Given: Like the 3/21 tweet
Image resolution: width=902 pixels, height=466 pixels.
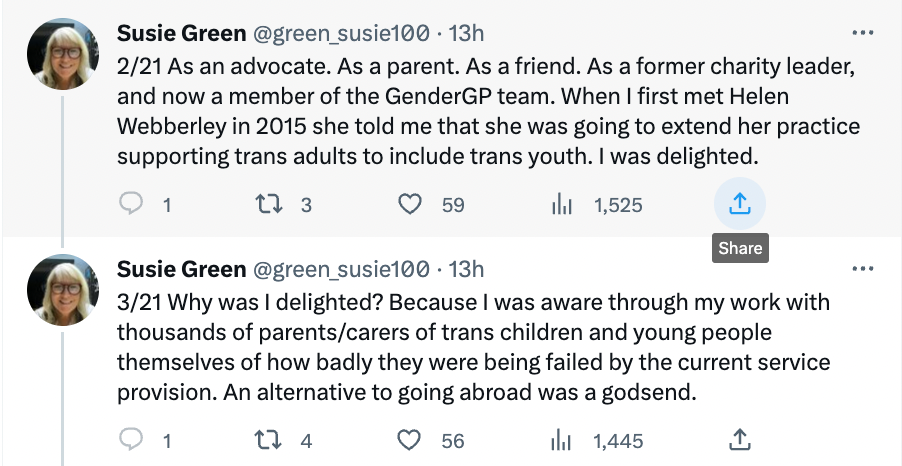Looking at the screenshot, I should click(409, 440).
